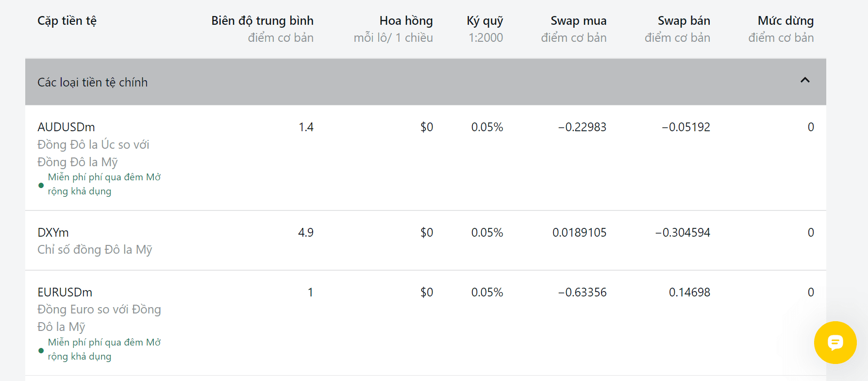Click the Các loại tiền tệ chính header
868x381 pixels.
tap(92, 82)
